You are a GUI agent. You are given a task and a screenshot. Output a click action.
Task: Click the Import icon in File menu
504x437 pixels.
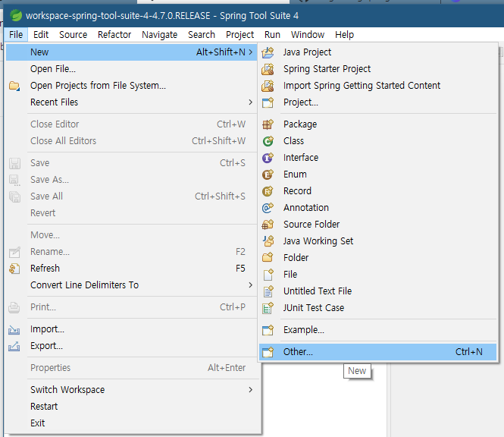click(x=14, y=329)
